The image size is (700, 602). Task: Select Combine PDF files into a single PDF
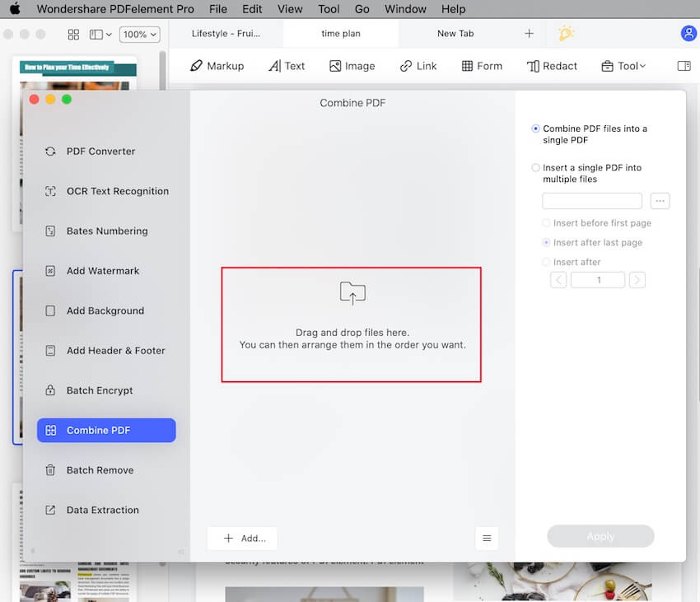pos(535,128)
